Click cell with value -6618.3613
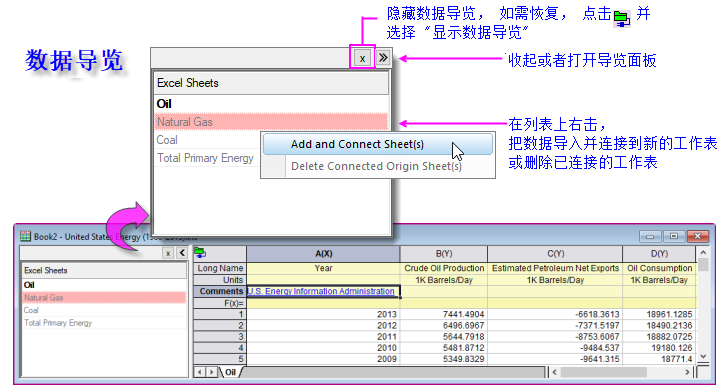 (555, 315)
